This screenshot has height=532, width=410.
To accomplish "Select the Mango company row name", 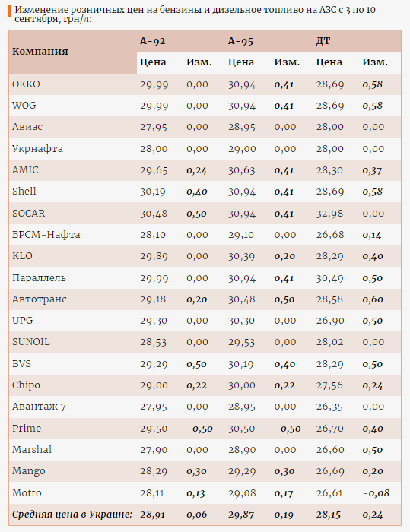I will 29,471.
